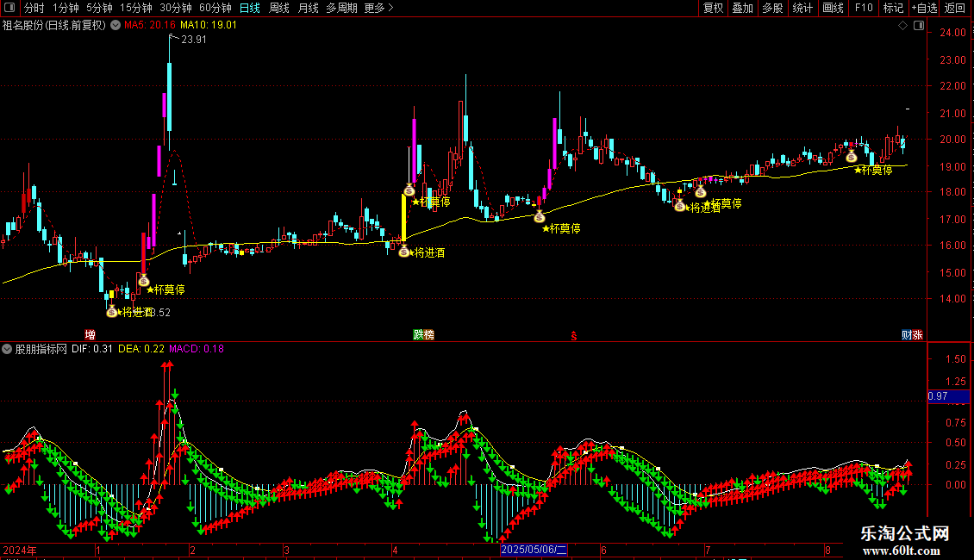Switch to the 60分钟 period
This screenshot has height=560, width=974.
click(215, 8)
